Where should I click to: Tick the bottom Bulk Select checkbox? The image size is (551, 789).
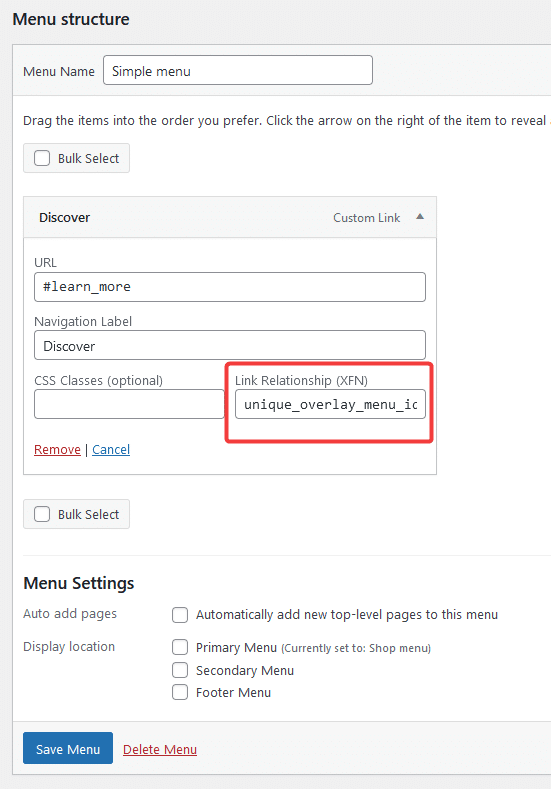coord(42,514)
